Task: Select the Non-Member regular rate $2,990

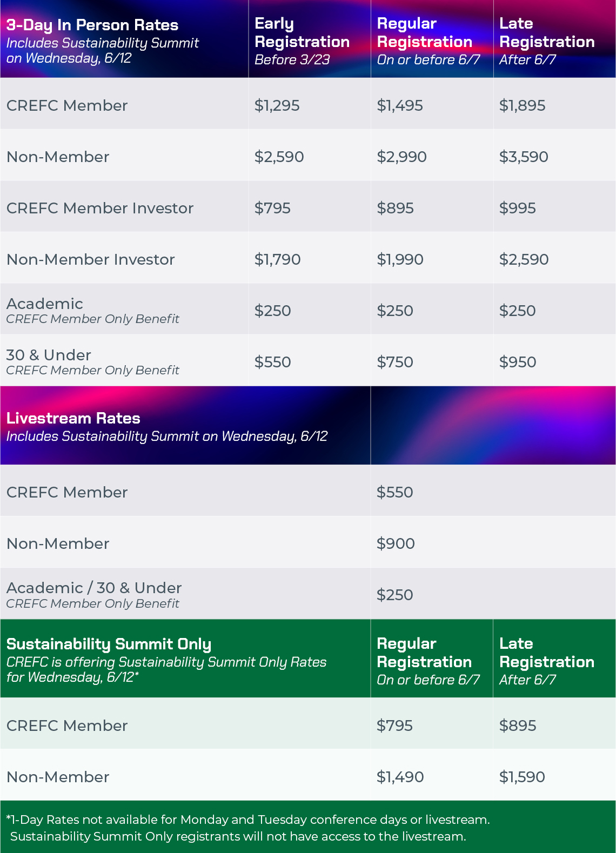Action: point(401,157)
